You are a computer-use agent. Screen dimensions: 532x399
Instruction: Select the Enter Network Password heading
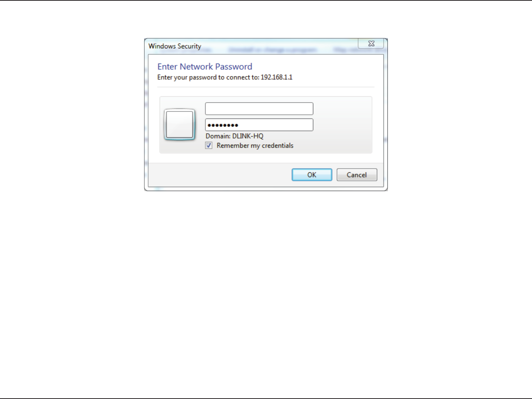tap(205, 66)
